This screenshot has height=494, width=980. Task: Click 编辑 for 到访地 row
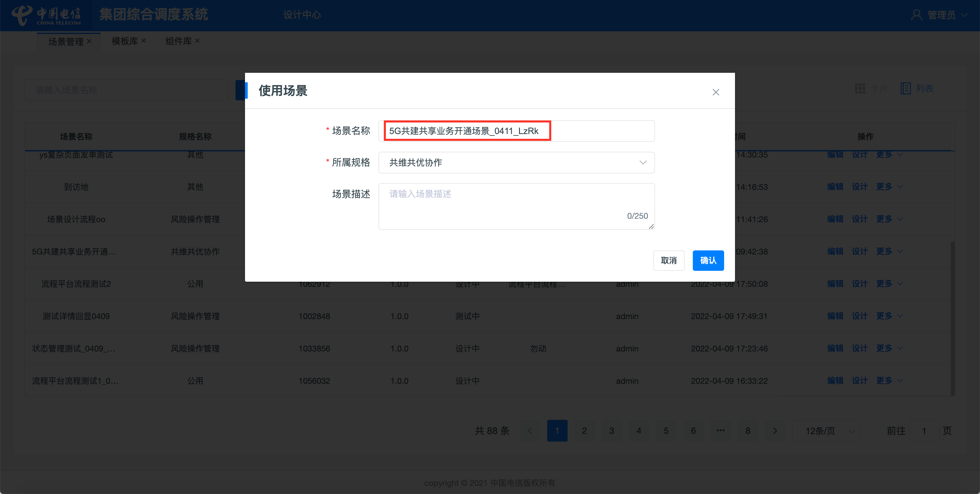pyautogui.click(x=835, y=187)
